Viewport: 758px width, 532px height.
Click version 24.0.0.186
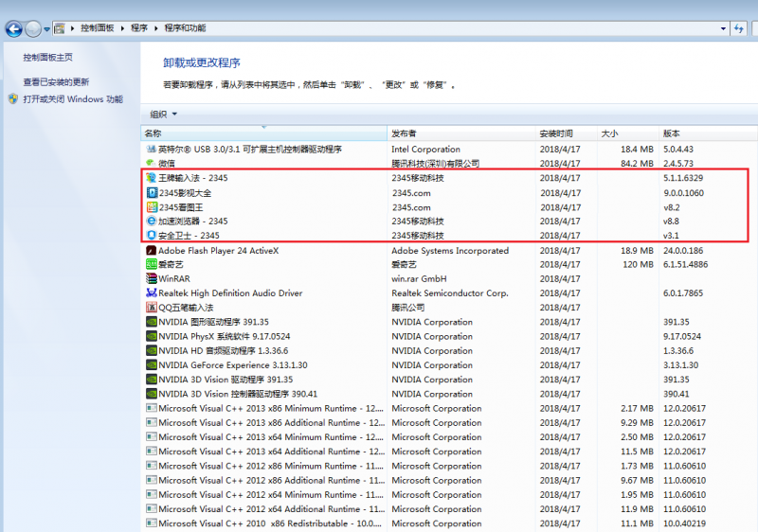(x=683, y=251)
